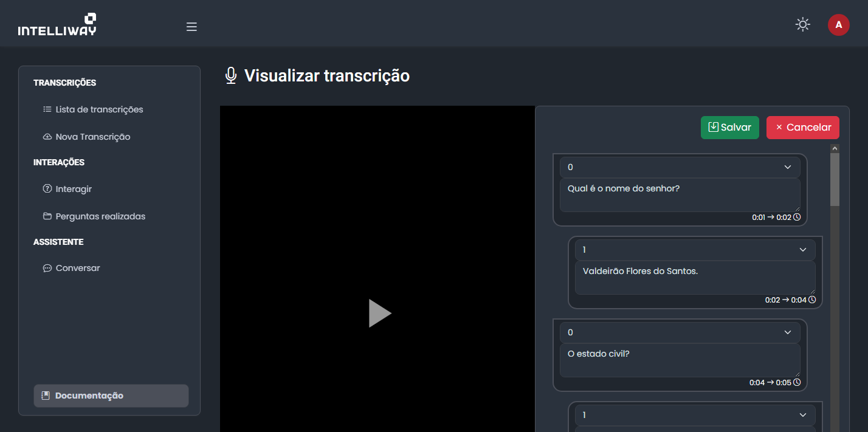Click the red Cancelar button
The width and height of the screenshot is (868, 432).
802,128
